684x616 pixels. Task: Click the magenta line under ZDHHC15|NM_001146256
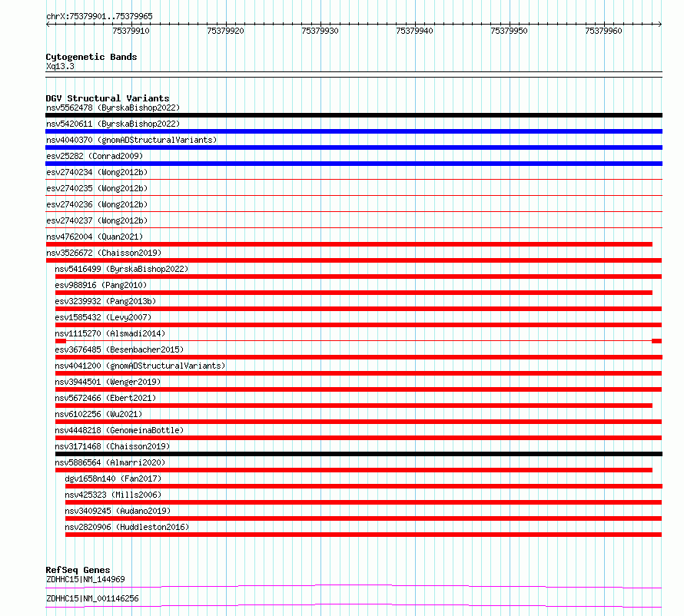(354, 605)
